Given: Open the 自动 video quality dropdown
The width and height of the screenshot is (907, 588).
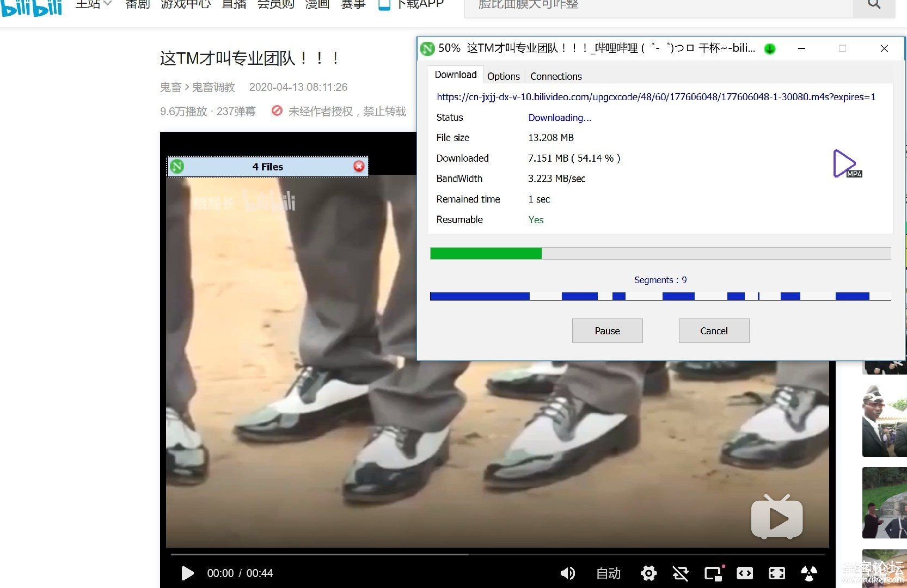Looking at the screenshot, I should 608,573.
